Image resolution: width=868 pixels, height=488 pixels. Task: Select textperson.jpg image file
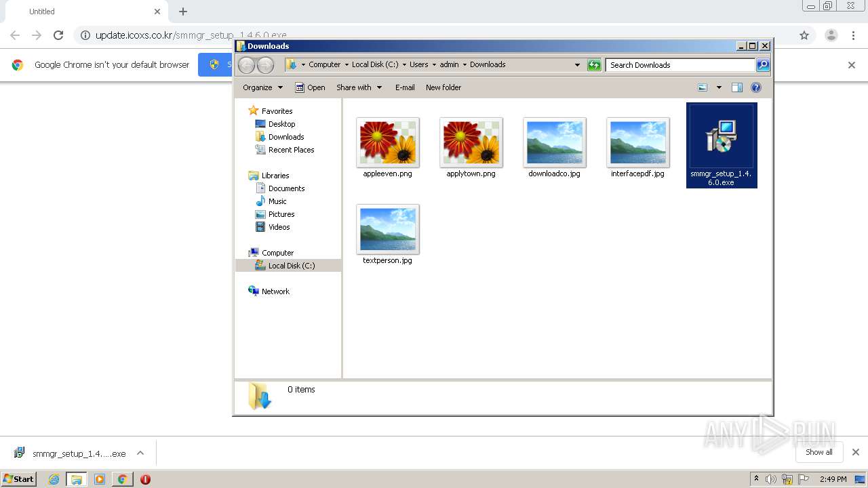388,229
